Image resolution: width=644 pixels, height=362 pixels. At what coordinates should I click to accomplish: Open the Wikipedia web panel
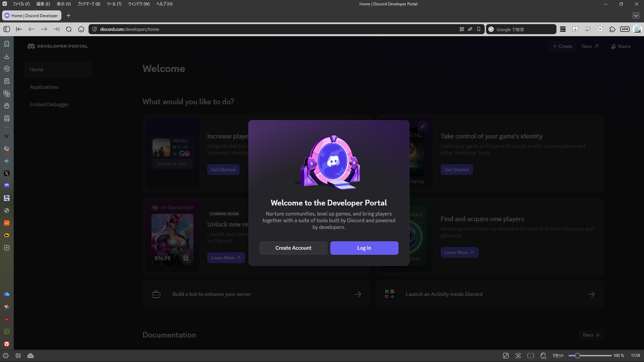point(7,136)
